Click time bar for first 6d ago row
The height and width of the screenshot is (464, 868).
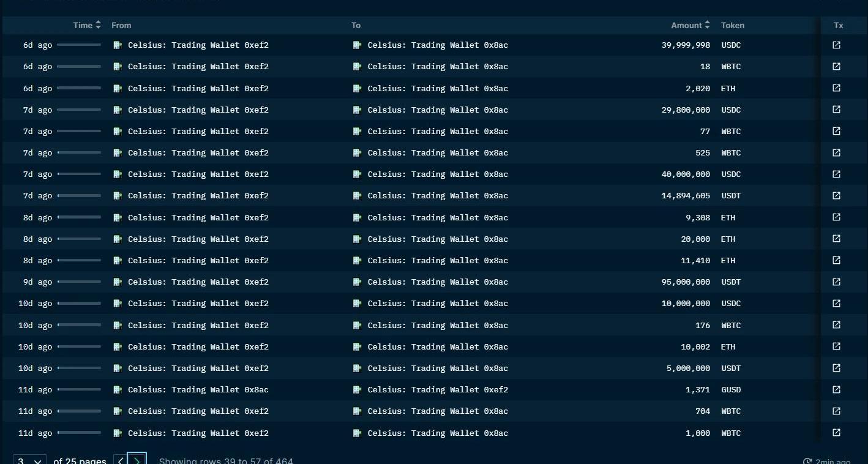coord(79,45)
